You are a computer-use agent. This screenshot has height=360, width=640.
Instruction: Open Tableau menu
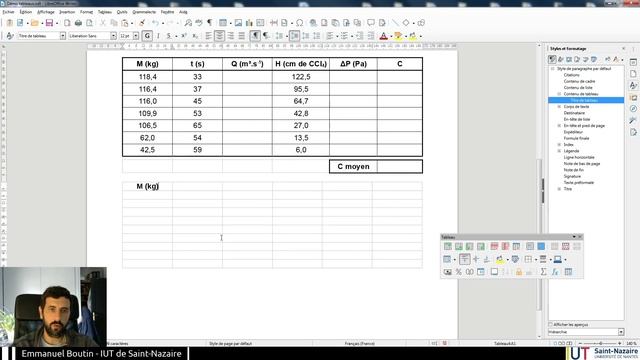104,12
